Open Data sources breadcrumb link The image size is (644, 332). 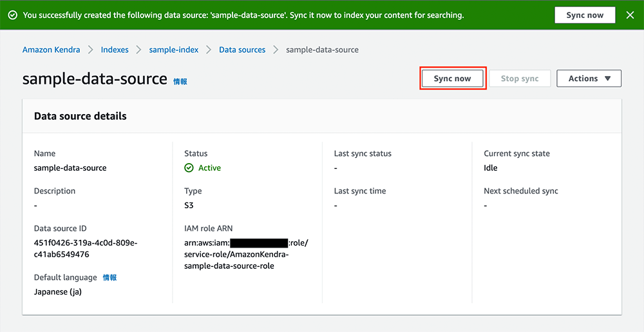[x=242, y=50]
